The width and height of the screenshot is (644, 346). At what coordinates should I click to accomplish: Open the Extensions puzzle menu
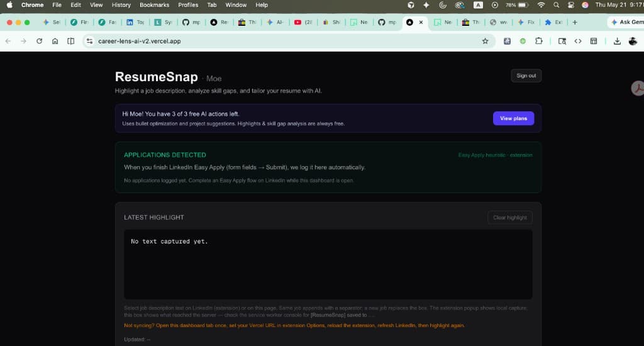[539, 41]
